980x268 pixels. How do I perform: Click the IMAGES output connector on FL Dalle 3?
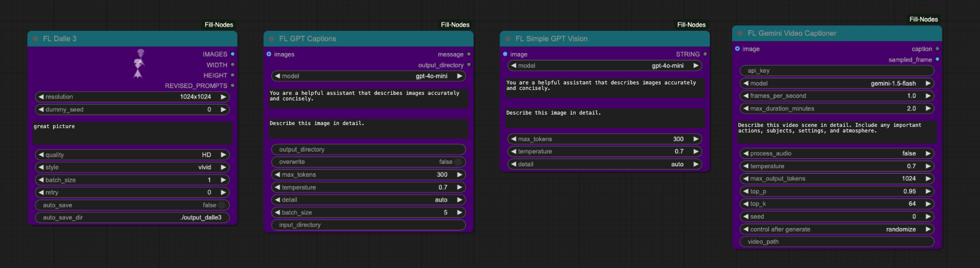coord(232,54)
